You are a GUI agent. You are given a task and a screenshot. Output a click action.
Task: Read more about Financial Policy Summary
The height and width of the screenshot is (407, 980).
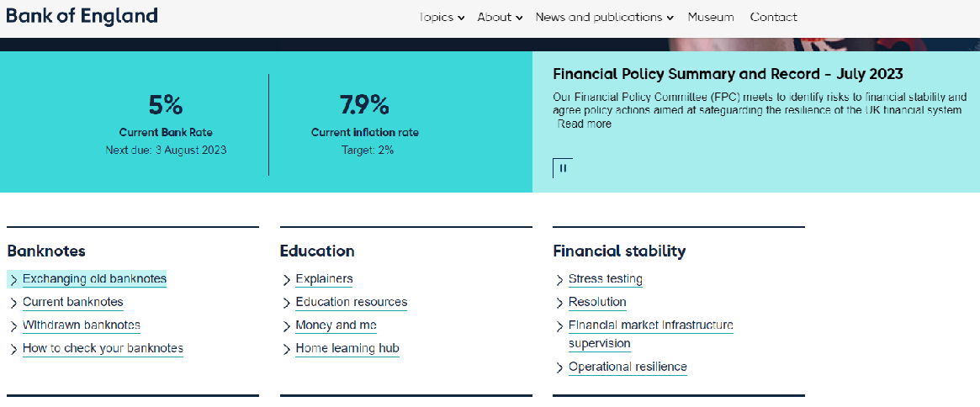pyautogui.click(x=584, y=124)
